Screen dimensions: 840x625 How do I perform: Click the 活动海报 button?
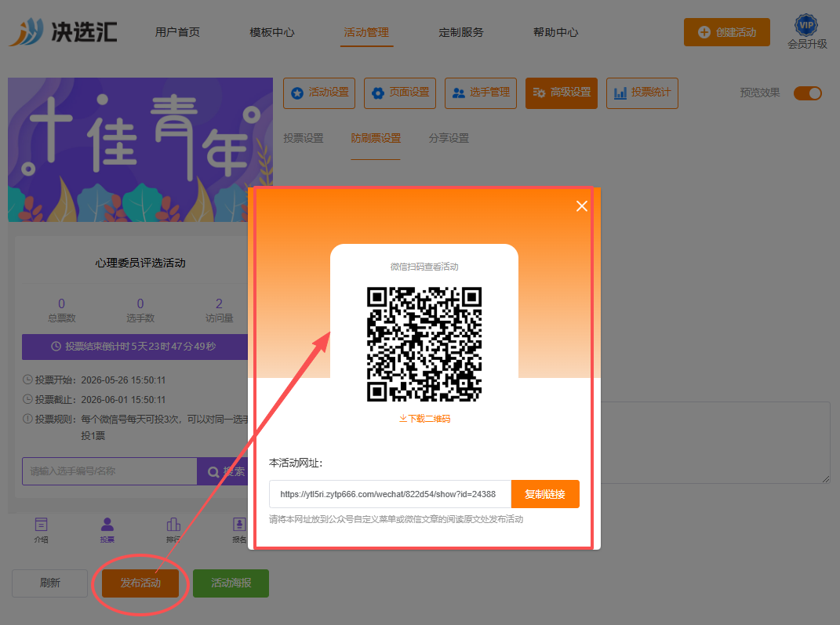coord(231,583)
